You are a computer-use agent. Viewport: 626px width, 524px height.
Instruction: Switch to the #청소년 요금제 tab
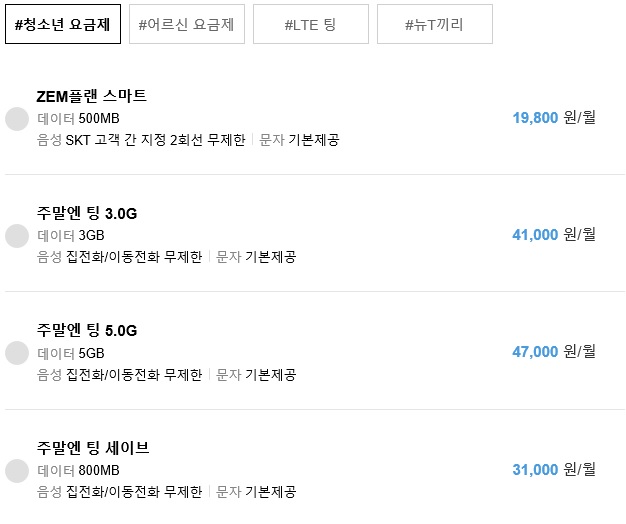(63, 24)
